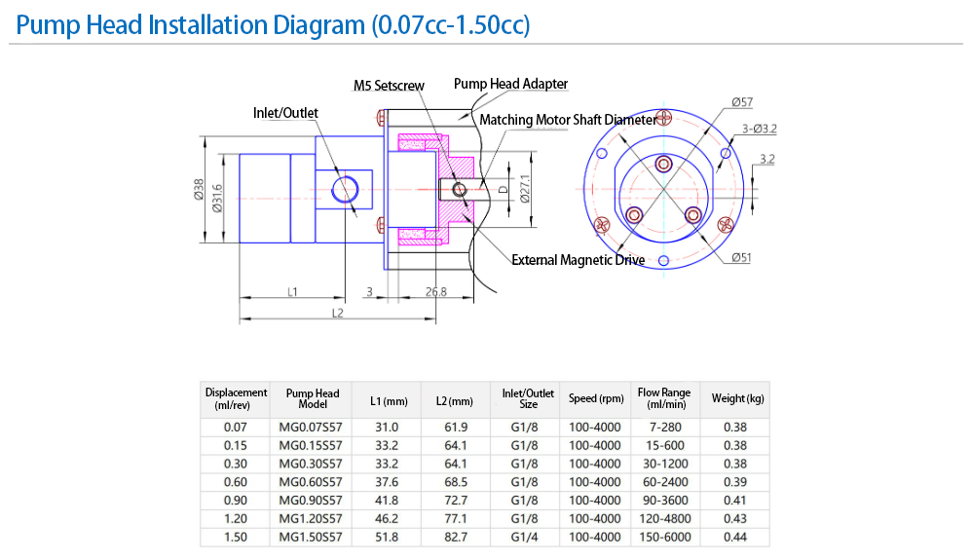Select the 3-Ø3.2 hole callout
The height and width of the screenshot is (560, 971).
point(759,129)
